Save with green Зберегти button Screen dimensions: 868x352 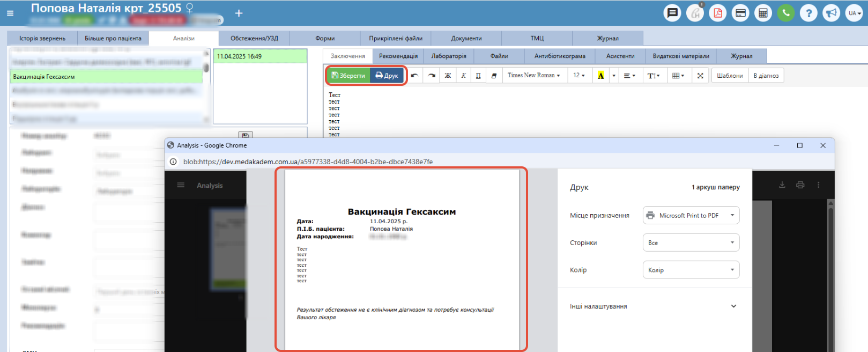[x=348, y=76]
